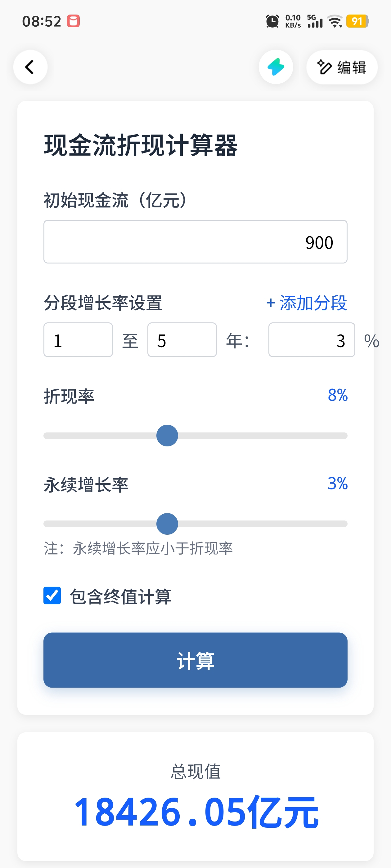Uncheck the 包含终值计算 checkbox
Screen dimensions: 391x868
pyautogui.click(x=52, y=596)
